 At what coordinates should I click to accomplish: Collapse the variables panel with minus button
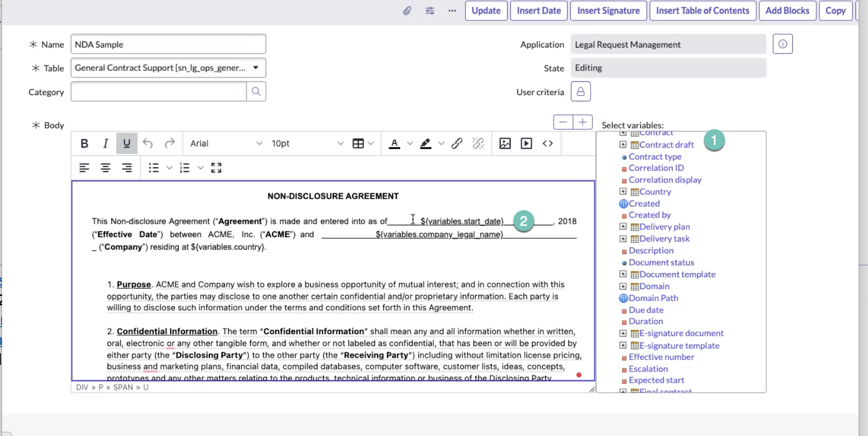(563, 122)
